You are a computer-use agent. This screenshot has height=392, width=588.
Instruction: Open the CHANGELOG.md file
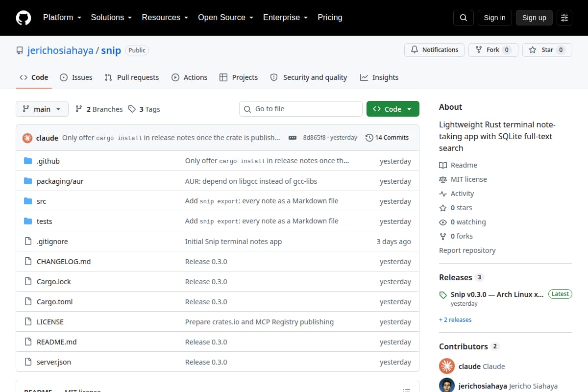point(64,262)
